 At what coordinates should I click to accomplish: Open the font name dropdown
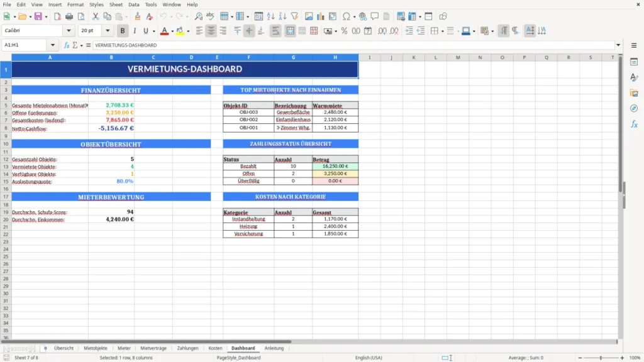[x=69, y=31]
